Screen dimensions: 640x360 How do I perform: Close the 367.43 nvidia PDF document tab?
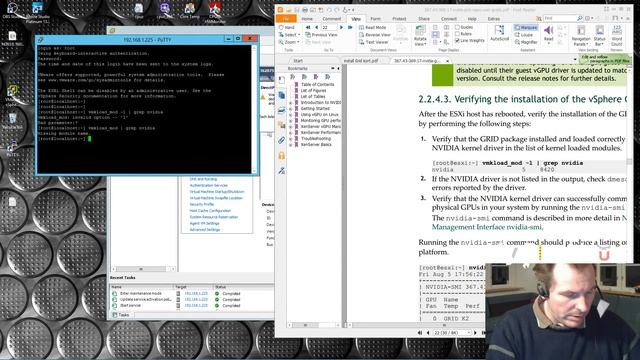[x=448, y=60]
